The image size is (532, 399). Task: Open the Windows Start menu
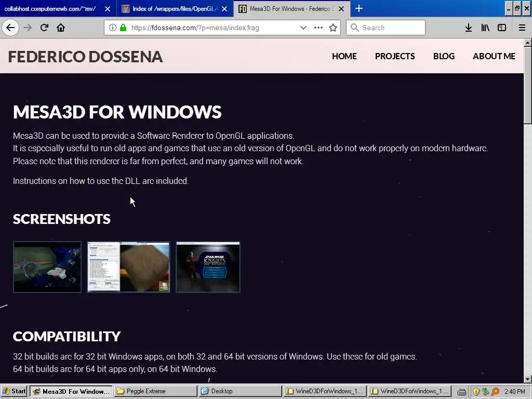point(14,391)
